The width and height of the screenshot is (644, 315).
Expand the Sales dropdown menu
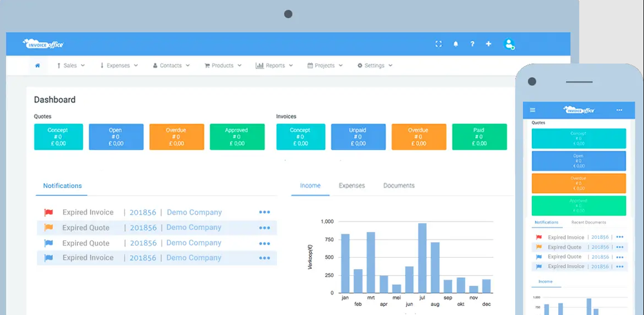[x=71, y=65]
